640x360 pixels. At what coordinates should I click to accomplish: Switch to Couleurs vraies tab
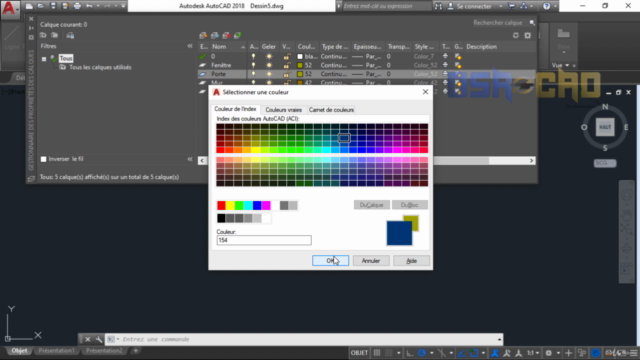(283, 110)
